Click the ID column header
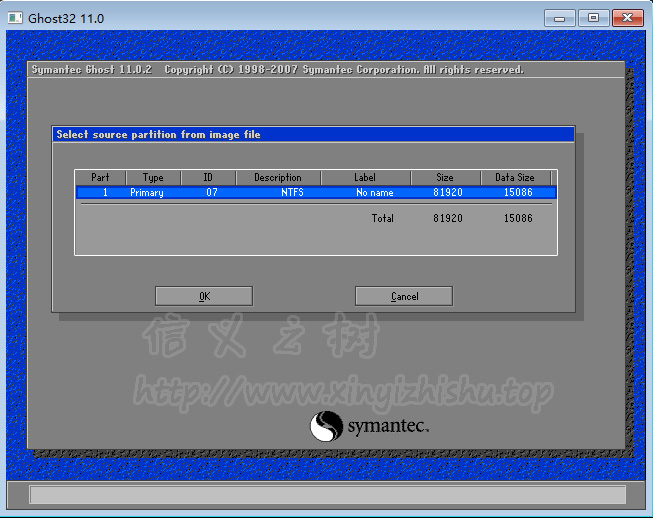Viewport: 653px width, 518px height. tap(208, 178)
